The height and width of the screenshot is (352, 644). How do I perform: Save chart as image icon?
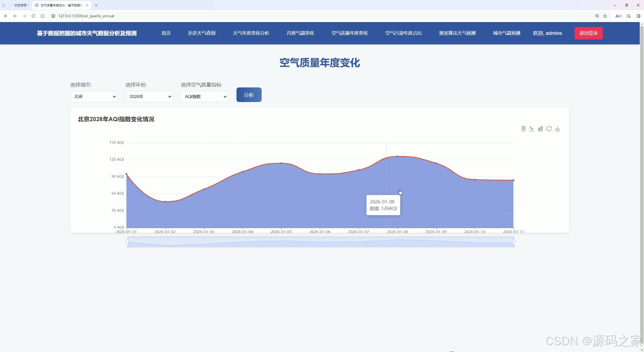pyautogui.click(x=558, y=129)
